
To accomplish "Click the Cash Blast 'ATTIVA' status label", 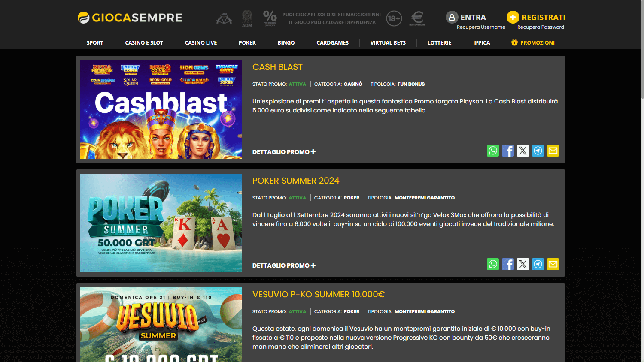I will click(297, 84).
